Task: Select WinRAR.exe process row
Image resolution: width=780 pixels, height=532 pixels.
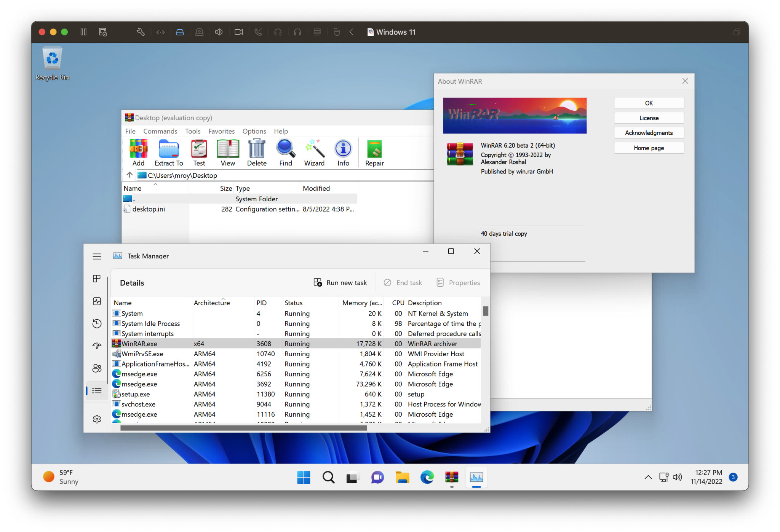Action: pos(296,343)
